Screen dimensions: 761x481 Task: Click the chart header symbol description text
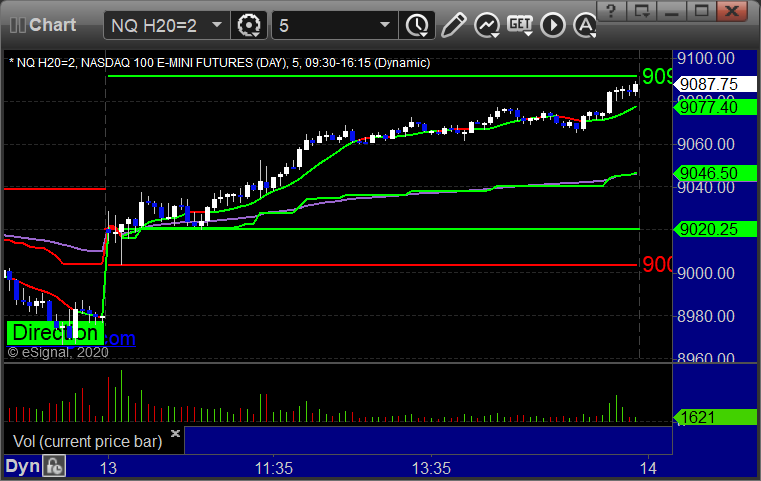click(x=219, y=63)
